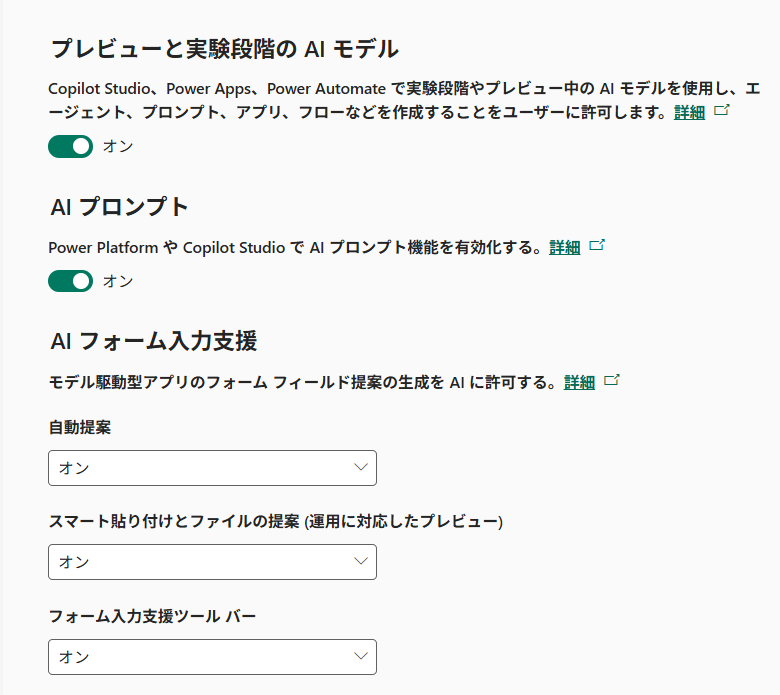The height and width of the screenshot is (695, 780).
Task: Open 詳細 link for preview AI models
Action: [x=689, y=112]
